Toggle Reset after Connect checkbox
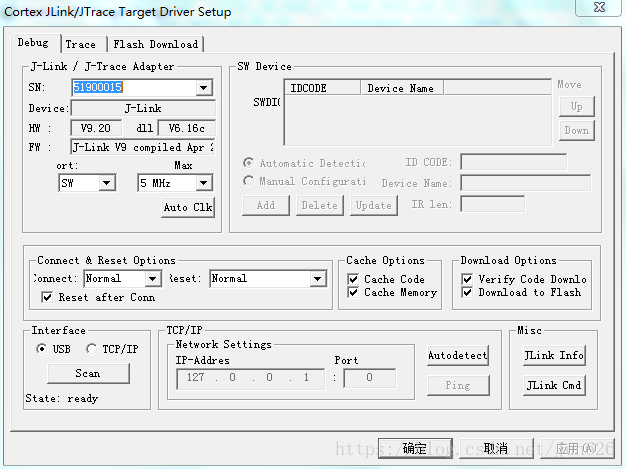Viewport: 626px width, 469px height. point(47,297)
